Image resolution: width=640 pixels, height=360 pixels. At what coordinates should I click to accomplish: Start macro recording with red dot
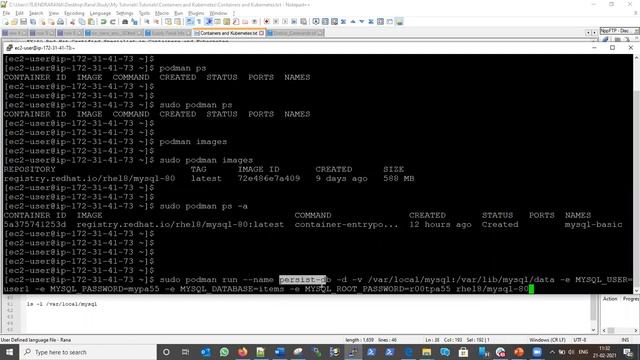[x=267, y=22]
